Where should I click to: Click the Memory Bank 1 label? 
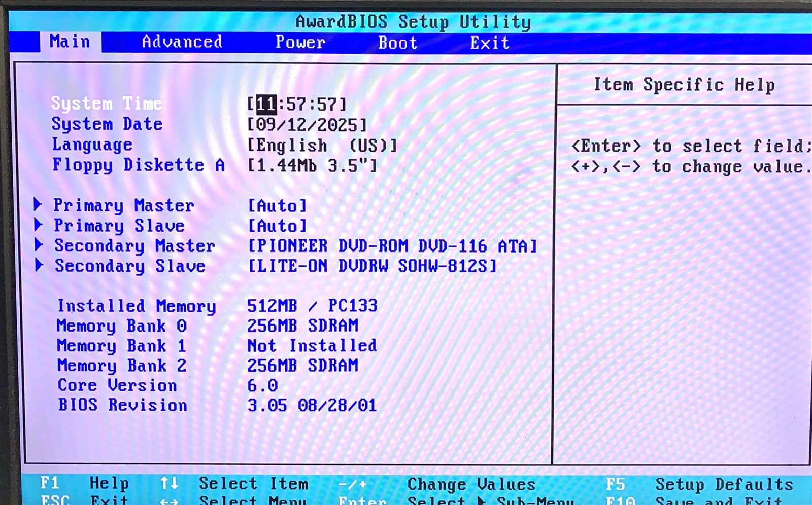pyautogui.click(x=122, y=346)
